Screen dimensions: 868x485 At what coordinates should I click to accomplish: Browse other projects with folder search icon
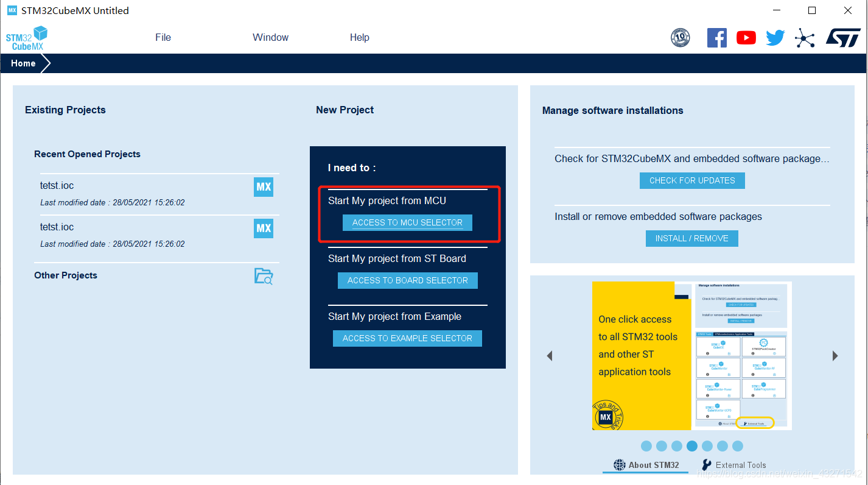[264, 276]
